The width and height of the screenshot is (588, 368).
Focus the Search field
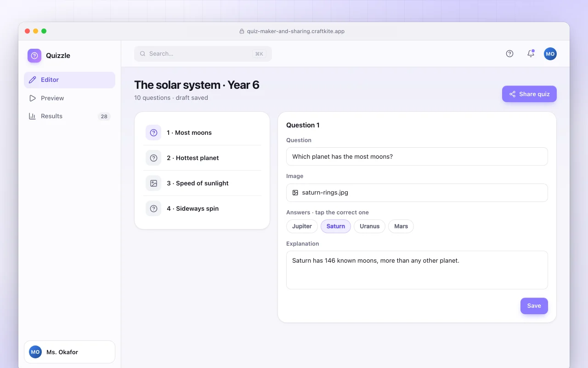(x=203, y=54)
